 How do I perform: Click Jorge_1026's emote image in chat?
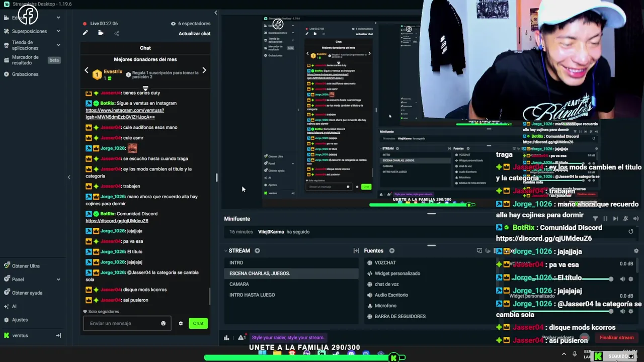[x=132, y=148]
